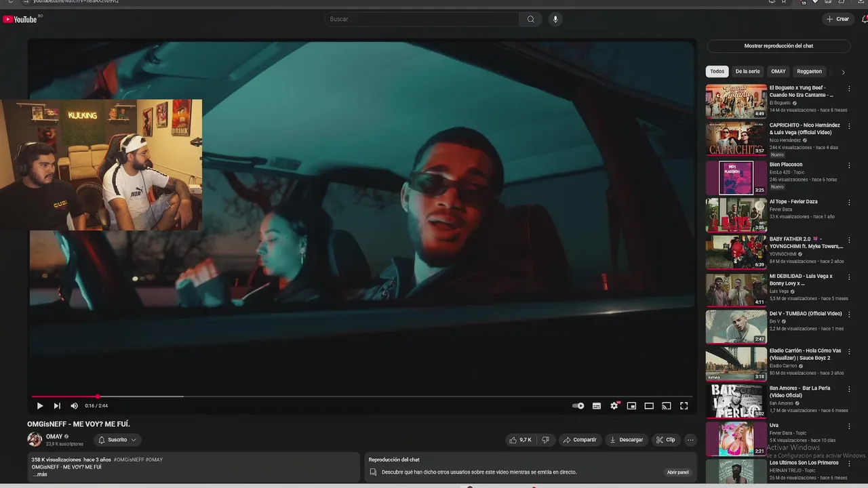The image size is (868, 488).
Task: Select the OMAY filter chip
Action: pos(778,71)
